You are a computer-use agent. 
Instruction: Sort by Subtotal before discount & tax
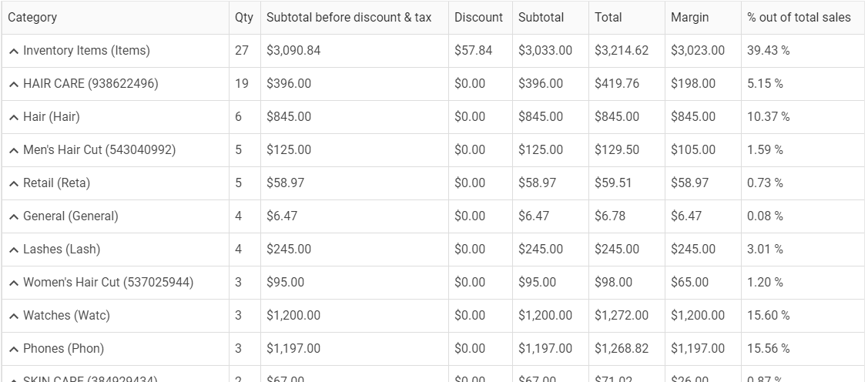[349, 17]
